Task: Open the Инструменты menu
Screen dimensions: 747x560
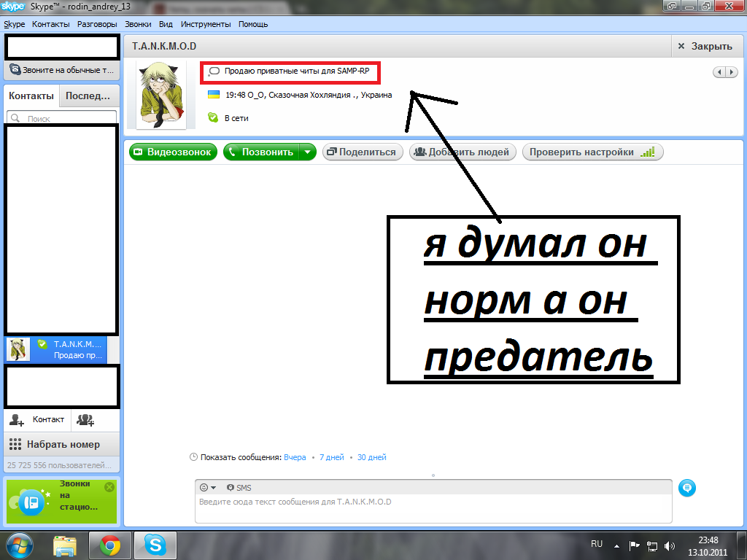Action: 205,24
